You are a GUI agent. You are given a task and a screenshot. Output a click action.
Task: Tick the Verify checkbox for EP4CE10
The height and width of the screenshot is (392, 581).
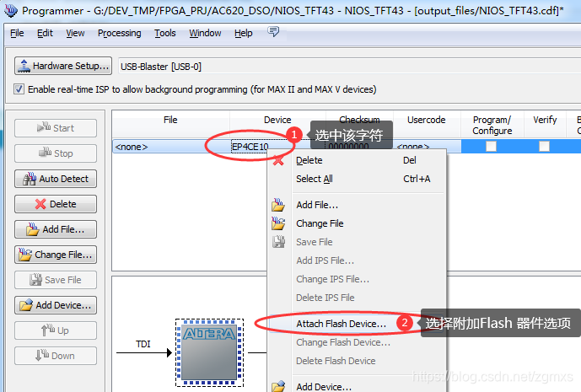[x=544, y=147]
